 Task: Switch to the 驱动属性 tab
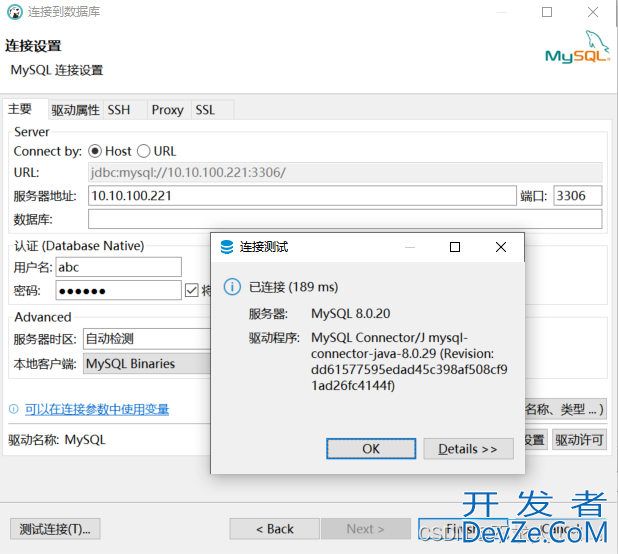click(x=75, y=110)
